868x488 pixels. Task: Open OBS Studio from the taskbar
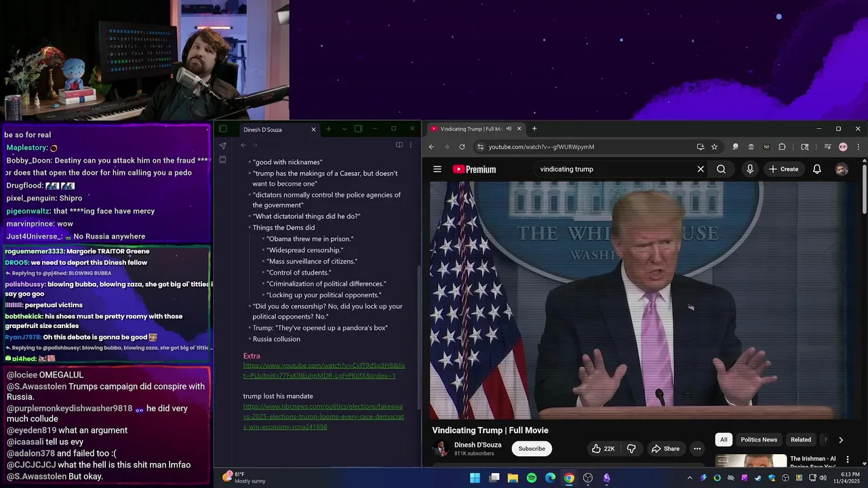coord(588,478)
